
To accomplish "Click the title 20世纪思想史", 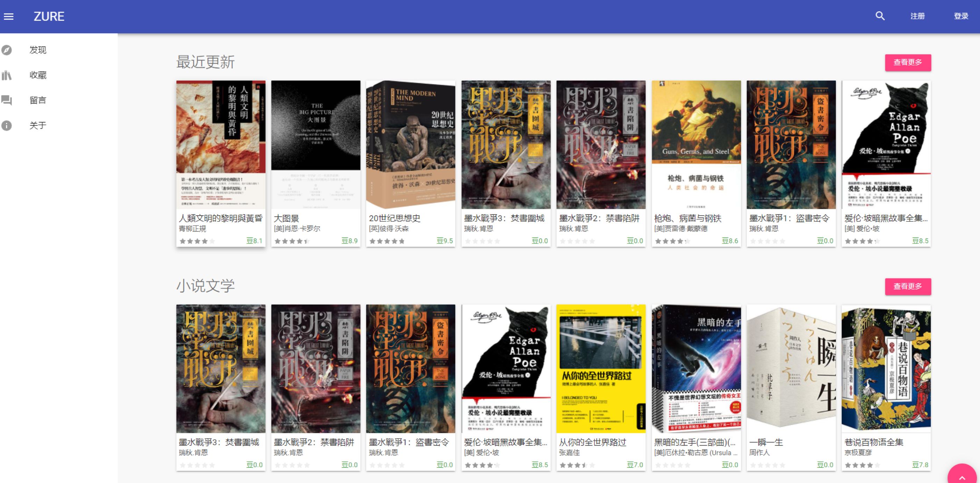I will [x=395, y=218].
